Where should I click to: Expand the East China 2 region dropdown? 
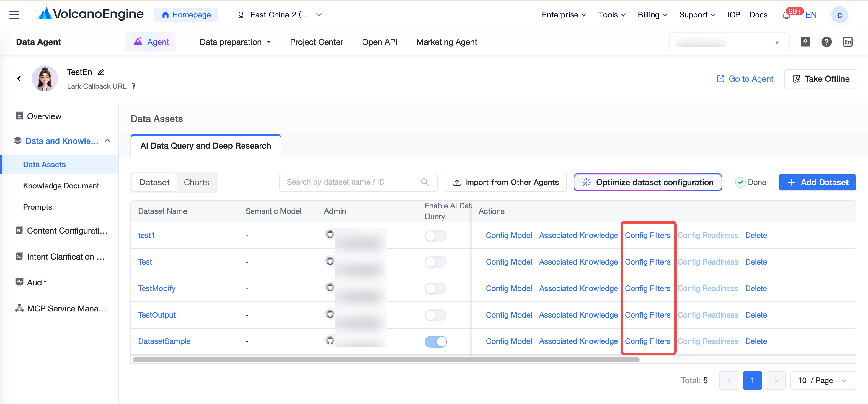pos(280,15)
